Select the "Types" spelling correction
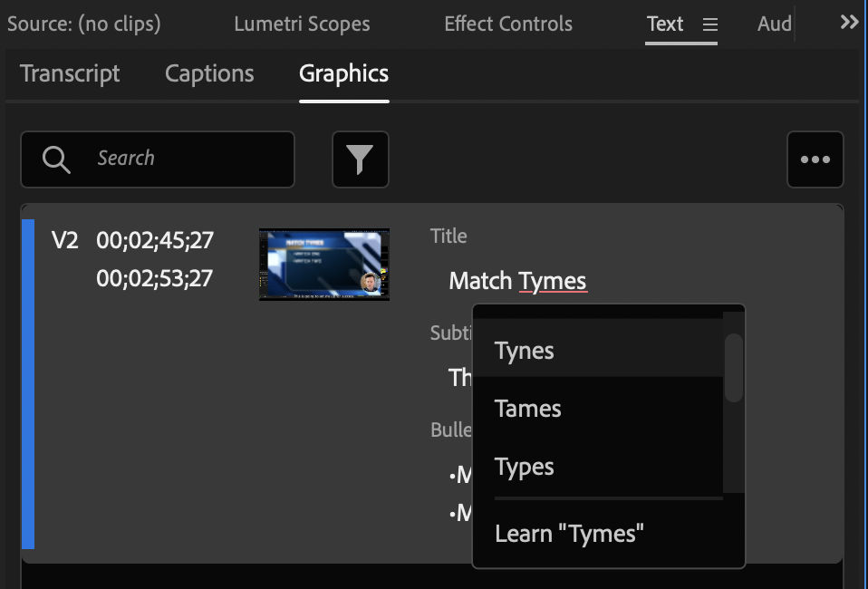Image resolution: width=868 pixels, height=589 pixels. (525, 467)
